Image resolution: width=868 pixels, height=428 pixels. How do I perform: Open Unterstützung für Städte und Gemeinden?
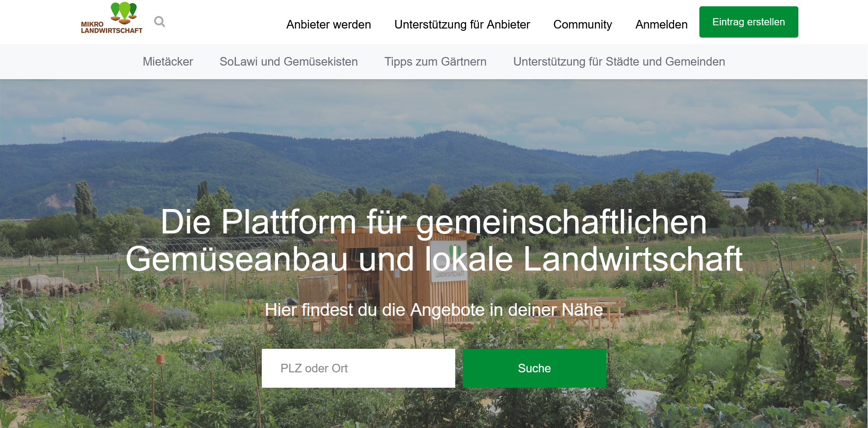pos(619,62)
